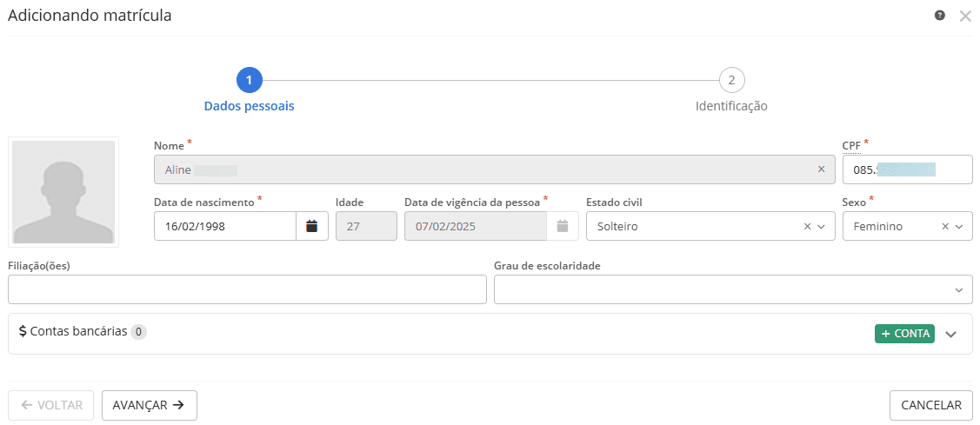
Task: Click the Filiação(ões) input field
Action: (247, 289)
